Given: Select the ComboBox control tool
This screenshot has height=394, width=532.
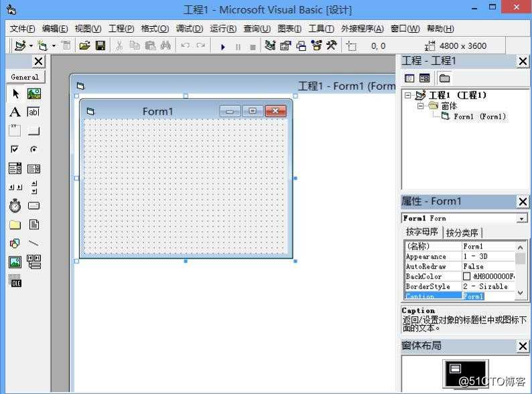Looking at the screenshot, I should tap(15, 168).
